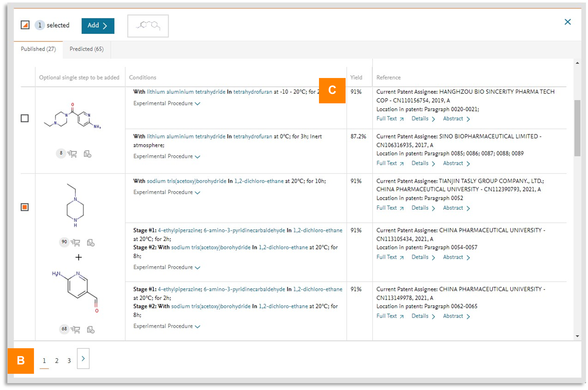Open the Published (27) tab
This screenshot has height=390, width=588.
38,49
